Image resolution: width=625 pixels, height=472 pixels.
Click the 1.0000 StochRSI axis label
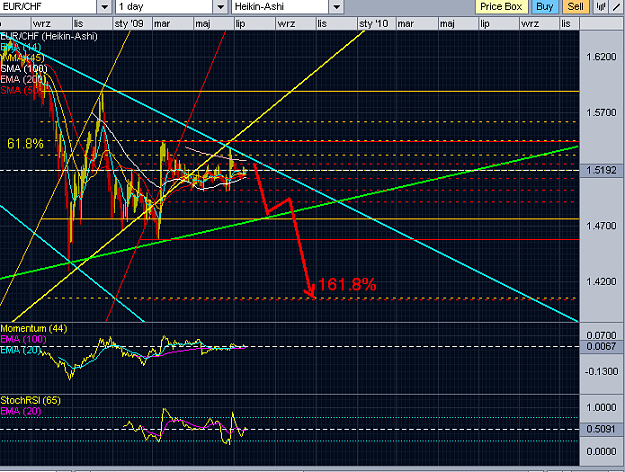(x=601, y=407)
